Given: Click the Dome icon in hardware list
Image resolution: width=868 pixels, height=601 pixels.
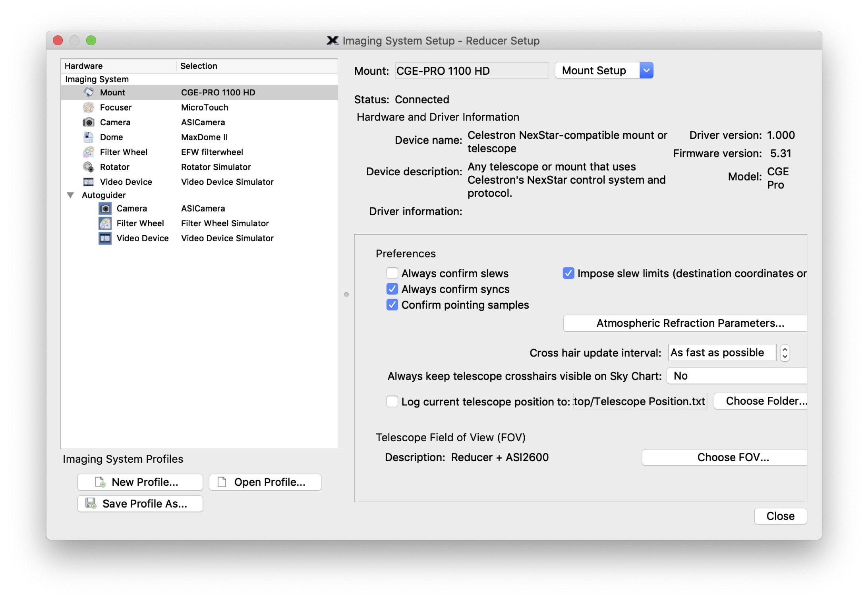Looking at the screenshot, I should (x=89, y=137).
